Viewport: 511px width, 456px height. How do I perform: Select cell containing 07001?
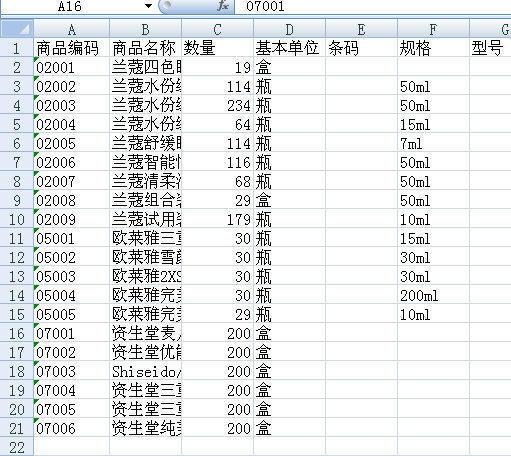point(72,333)
